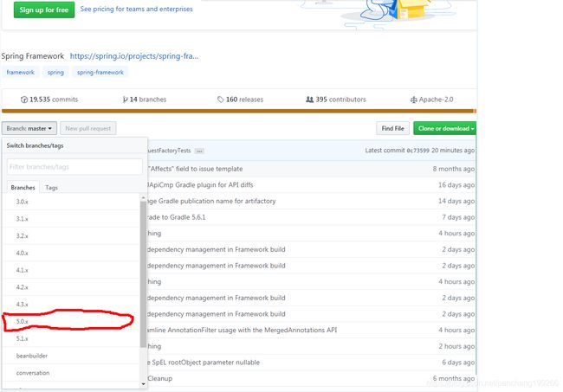
Task: Expand the latest commit message ellipsis
Action: 199,151
